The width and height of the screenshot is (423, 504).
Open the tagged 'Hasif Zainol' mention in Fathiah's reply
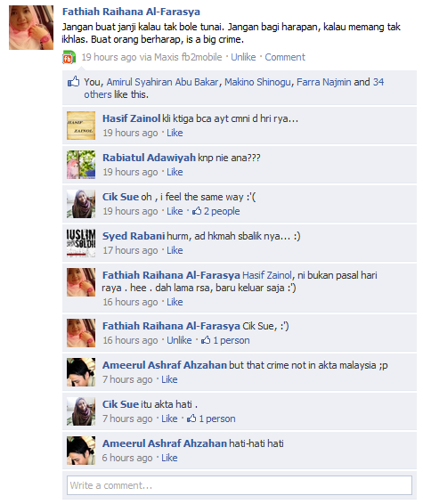click(x=267, y=275)
